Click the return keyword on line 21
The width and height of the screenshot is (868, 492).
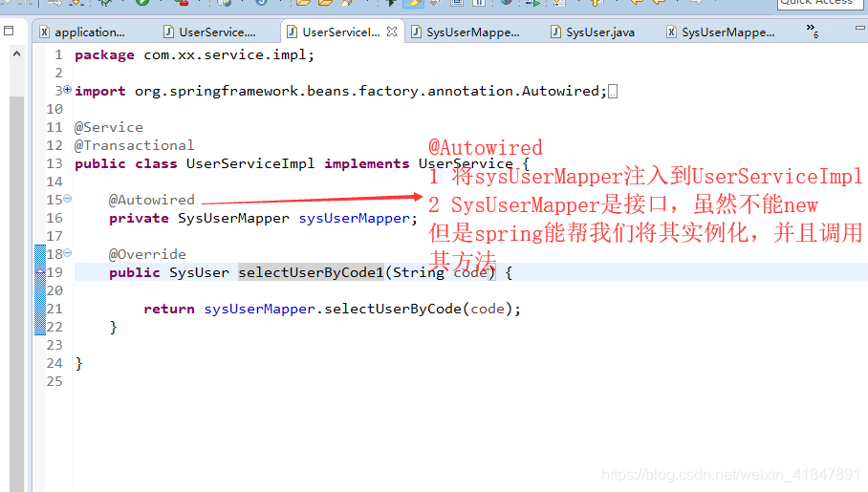tap(169, 309)
